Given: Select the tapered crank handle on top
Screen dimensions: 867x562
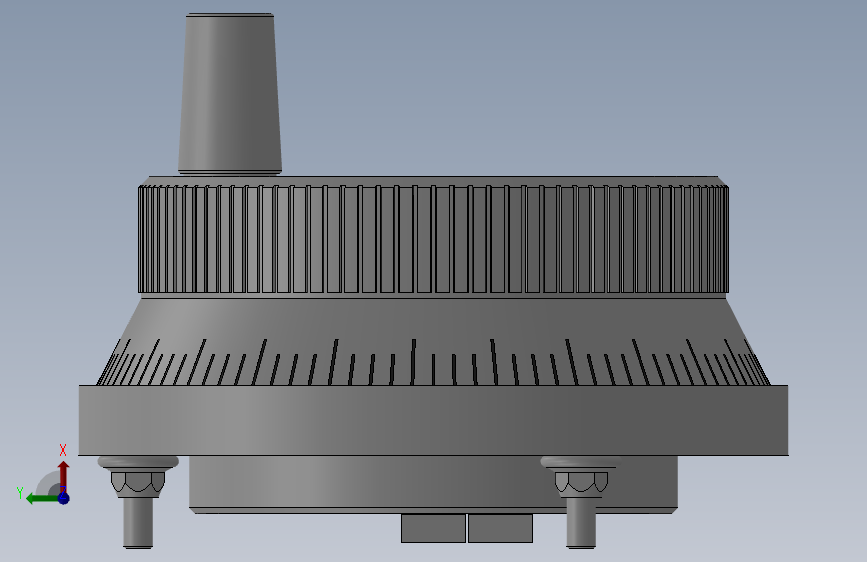Looking at the screenshot, I should [x=229, y=94].
